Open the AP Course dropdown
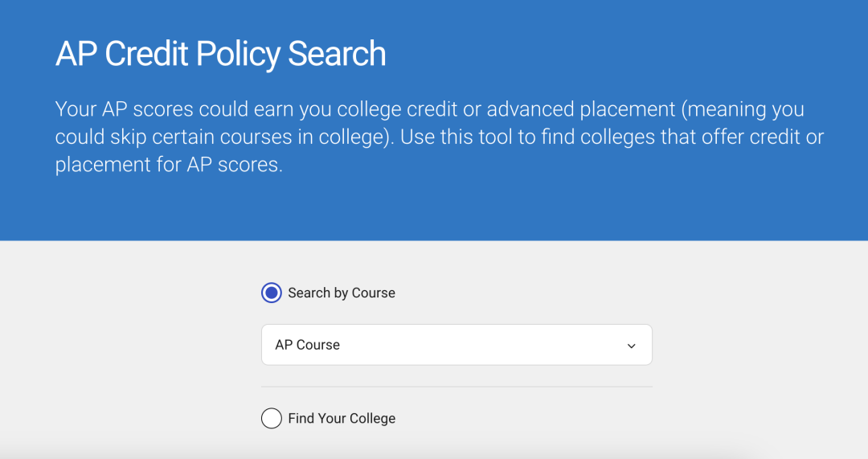The height and width of the screenshot is (459, 868). (x=456, y=345)
